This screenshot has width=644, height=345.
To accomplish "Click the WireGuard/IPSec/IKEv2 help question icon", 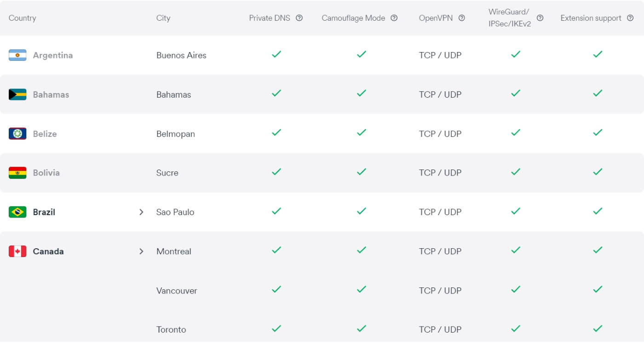I will [x=540, y=18].
